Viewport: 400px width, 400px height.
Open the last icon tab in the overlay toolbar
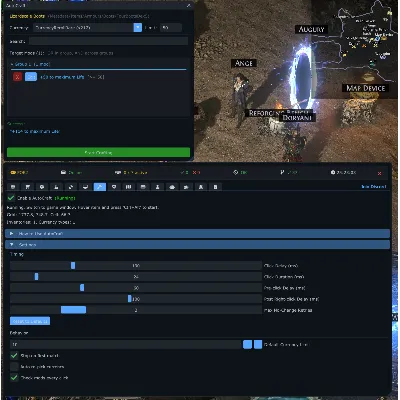click(x=215, y=187)
